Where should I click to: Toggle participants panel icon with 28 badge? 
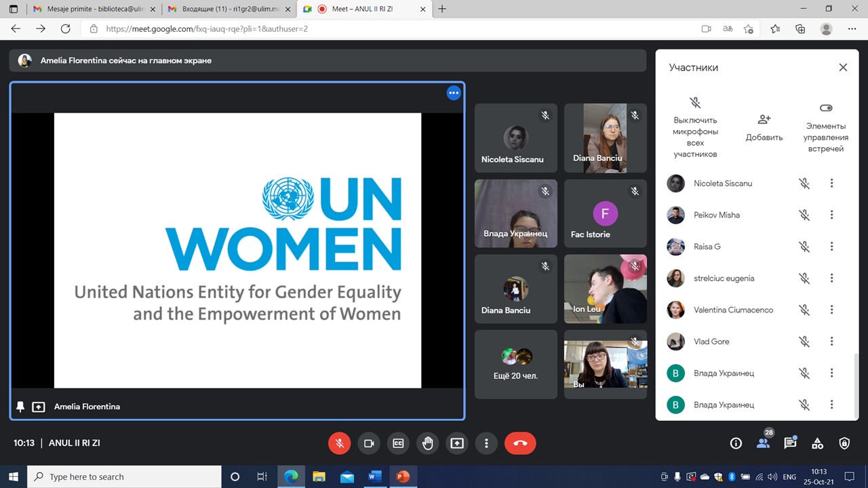[x=763, y=443]
